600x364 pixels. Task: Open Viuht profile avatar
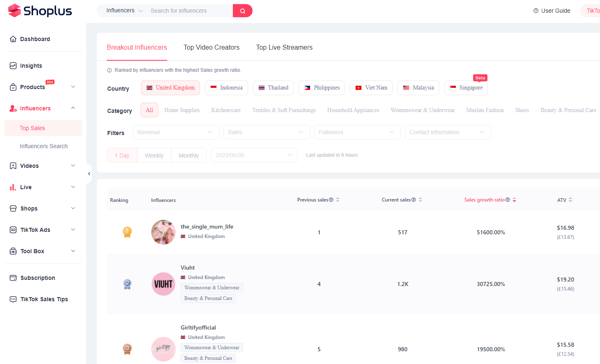tap(163, 284)
